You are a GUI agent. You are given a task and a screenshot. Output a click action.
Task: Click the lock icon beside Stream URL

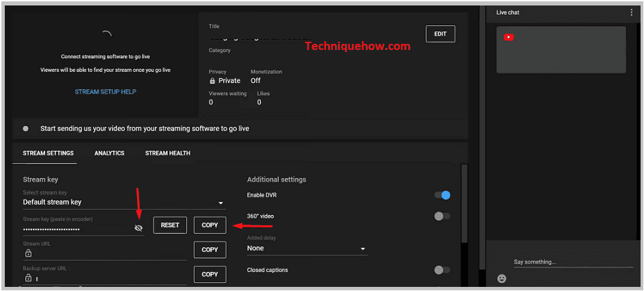28,253
